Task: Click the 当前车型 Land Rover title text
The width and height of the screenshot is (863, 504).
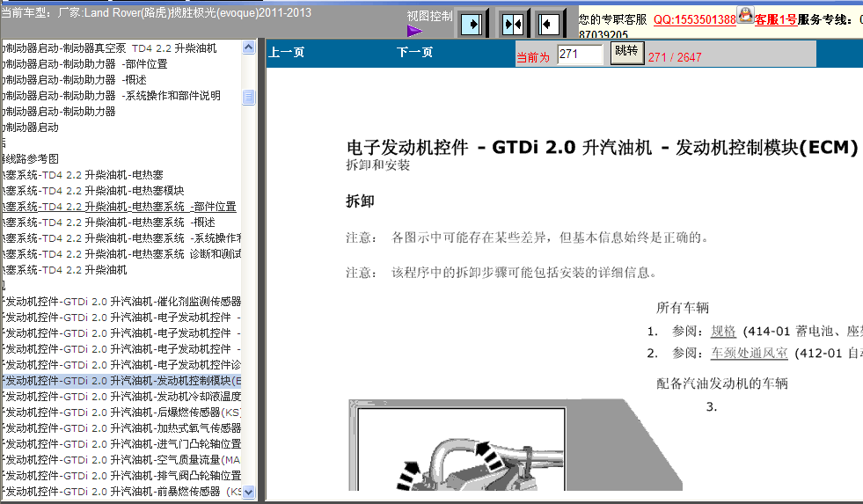Action: [157, 12]
